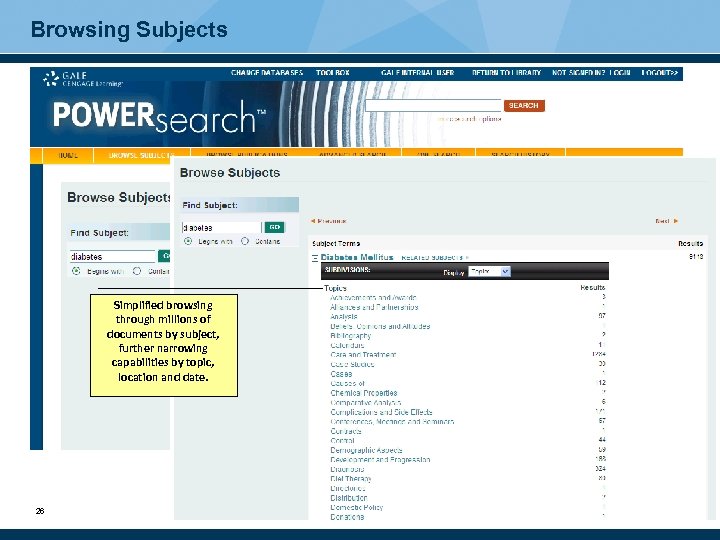Open the TOOLBOX menu

tap(332, 73)
